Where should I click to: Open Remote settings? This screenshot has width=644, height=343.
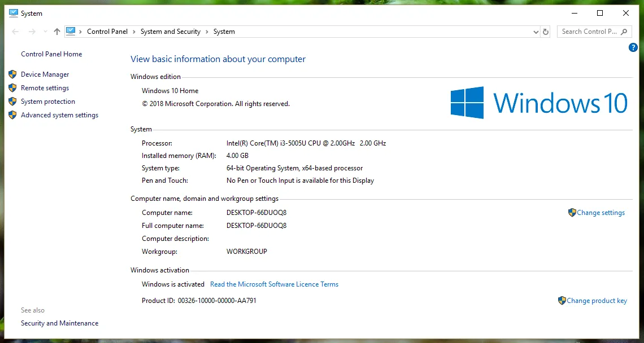45,88
